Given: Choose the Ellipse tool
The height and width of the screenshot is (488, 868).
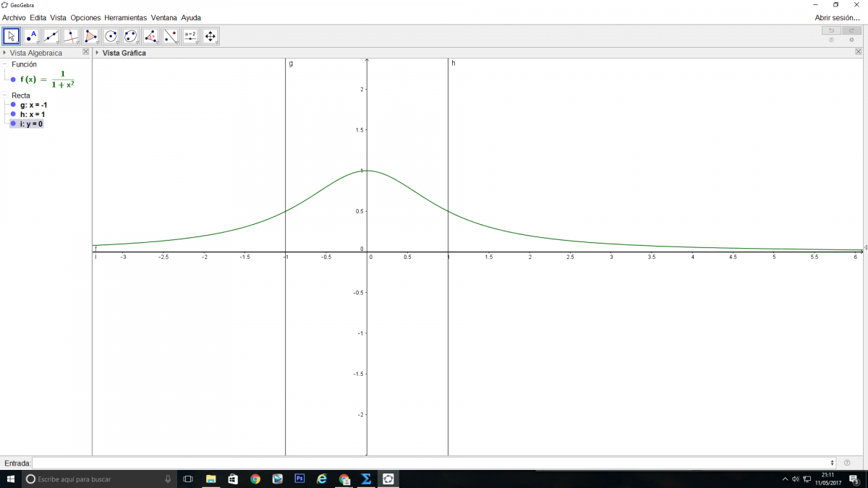Looking at the screenshot, I should click(131, 36).
